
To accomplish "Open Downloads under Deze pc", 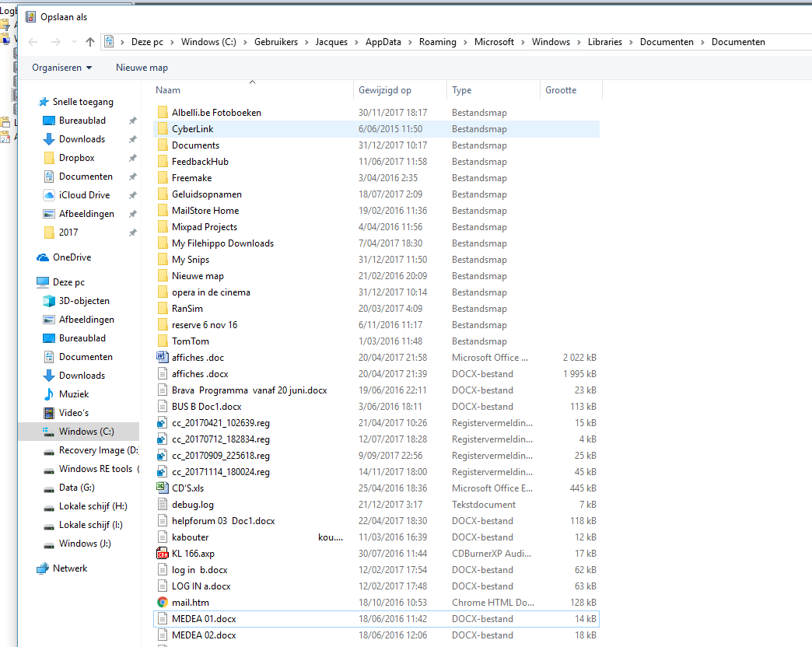I will (75, 376).
